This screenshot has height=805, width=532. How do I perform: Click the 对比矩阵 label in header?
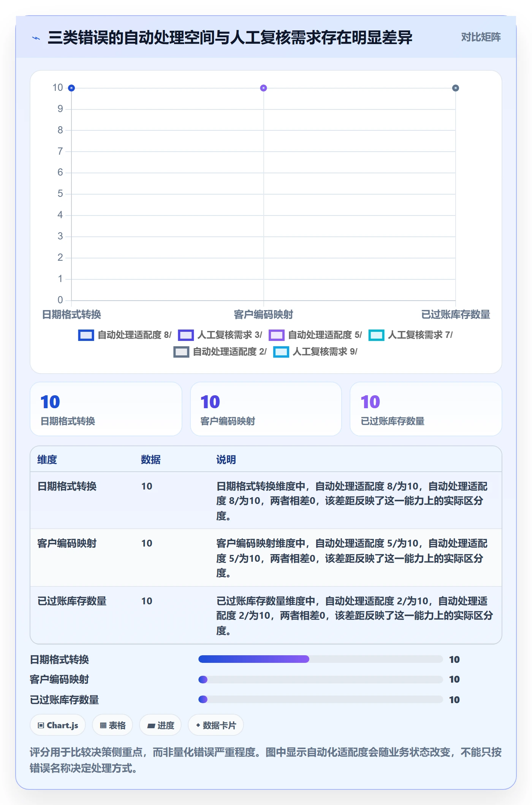click(481, 37)
